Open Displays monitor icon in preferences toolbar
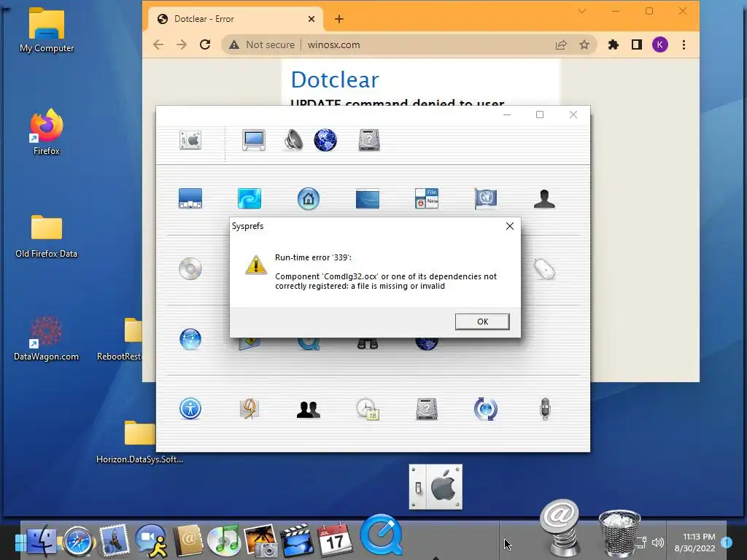This screenshot has width=747, height=560. (253, 140)
